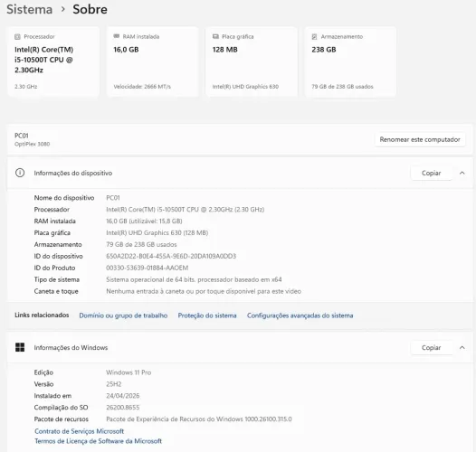Click the info circle icon beside Informações do dispositivo
This screenshot has height=452, width=476.
point(20,173)
